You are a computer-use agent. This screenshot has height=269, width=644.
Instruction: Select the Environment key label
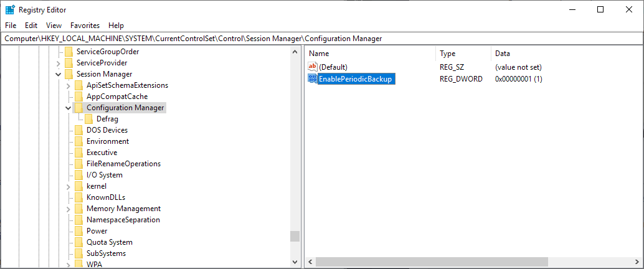click(x=108, y=141)
